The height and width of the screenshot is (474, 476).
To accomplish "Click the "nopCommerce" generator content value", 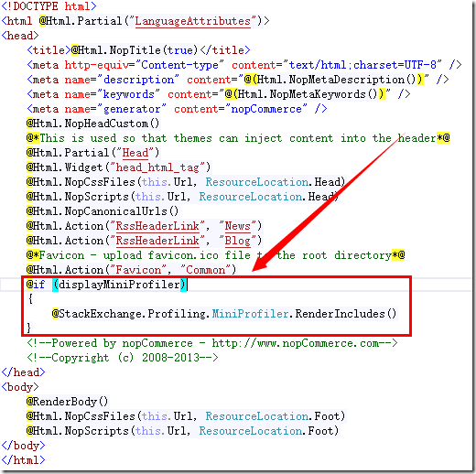I will tap(266, 109).
